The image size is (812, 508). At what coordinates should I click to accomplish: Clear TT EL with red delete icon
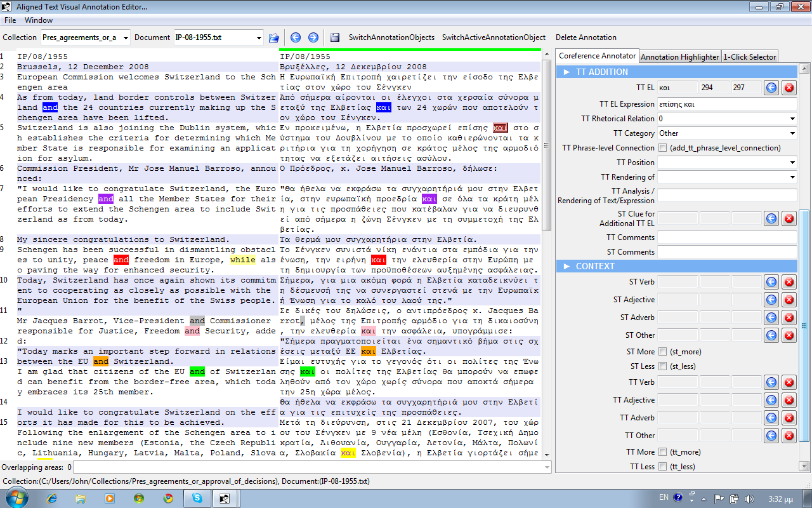[789, 88]
